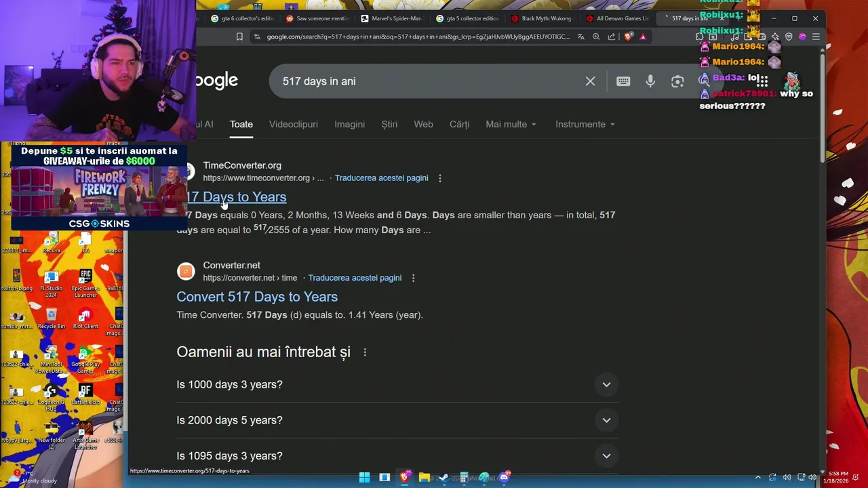
Task: Open Task View from the taskbar
Action: [384, 477]
